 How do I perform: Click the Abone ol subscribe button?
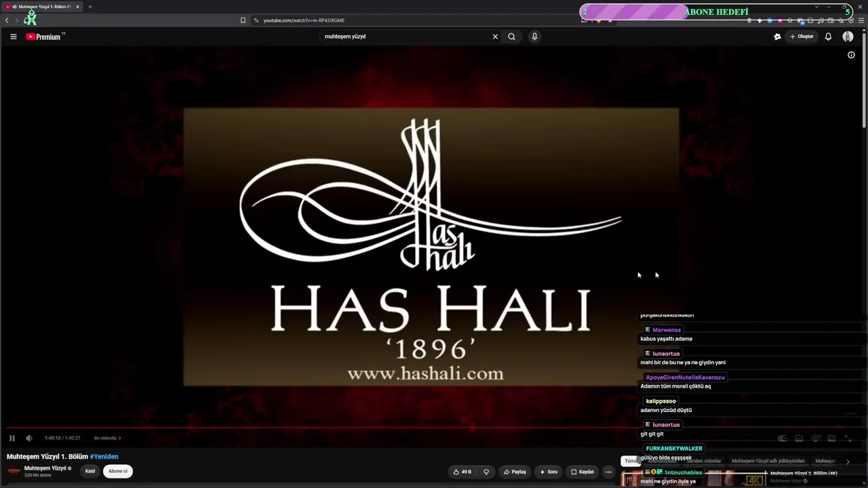pos(118,471)
